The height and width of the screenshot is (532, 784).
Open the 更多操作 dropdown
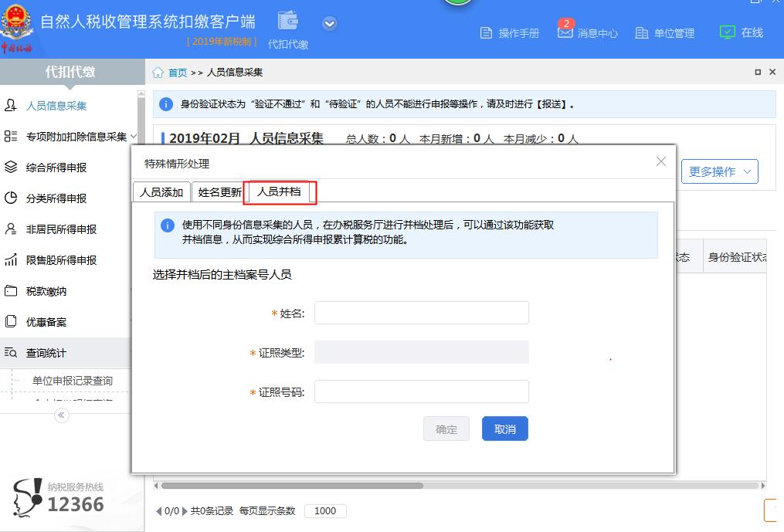point(719,171)
